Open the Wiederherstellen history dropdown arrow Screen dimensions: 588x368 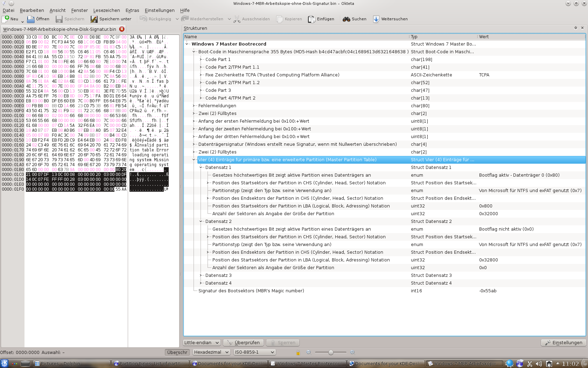coord(229,19)
